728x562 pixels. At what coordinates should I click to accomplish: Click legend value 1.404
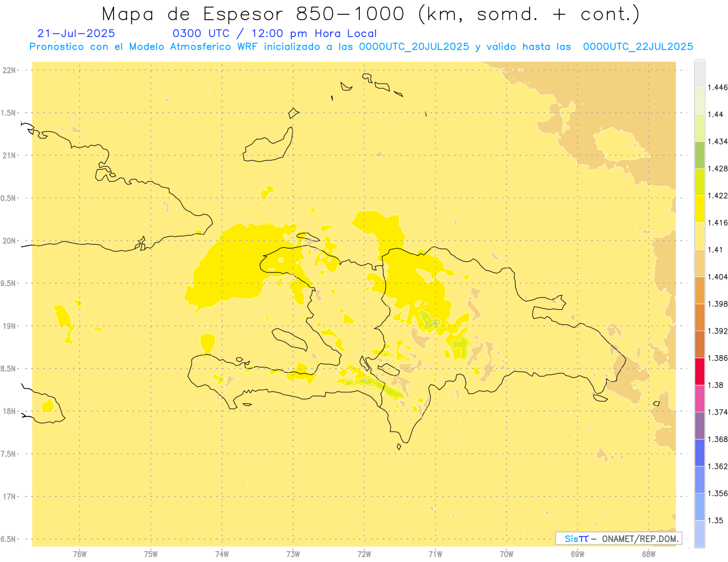717,276
